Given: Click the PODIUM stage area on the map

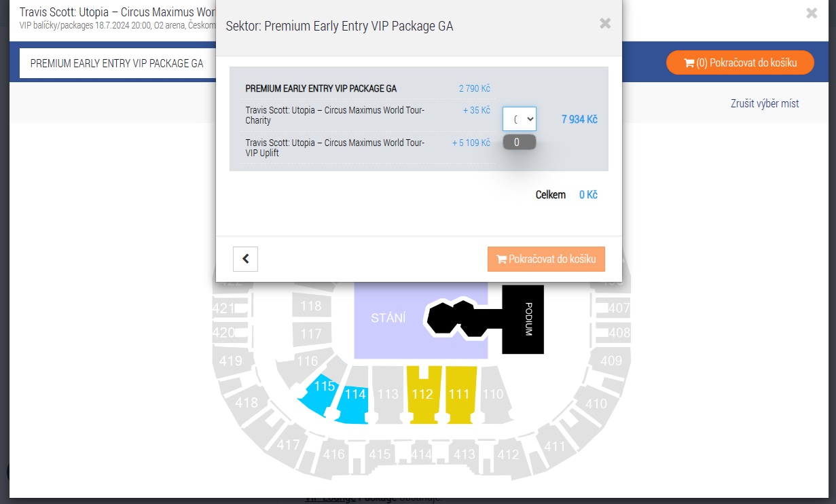Looking at the screenshot, I should click(x=523, y=319).
